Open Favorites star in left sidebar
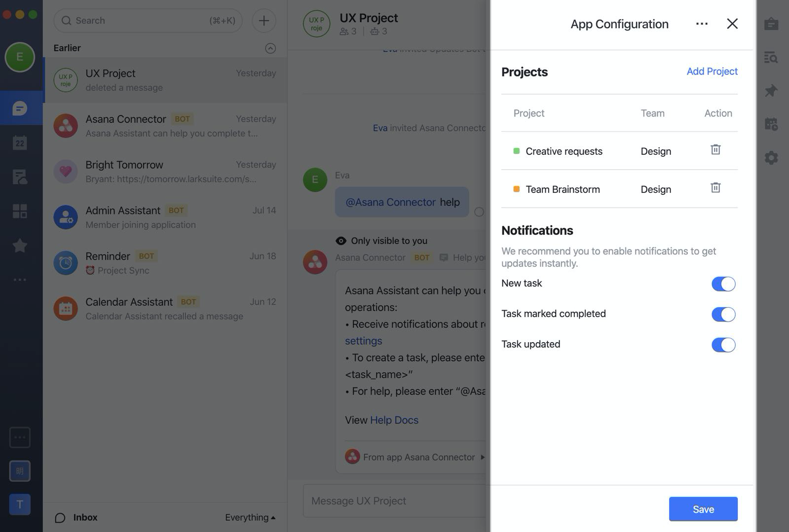The width and height of the screenshot is (789, 532). [x=20, y=246]
